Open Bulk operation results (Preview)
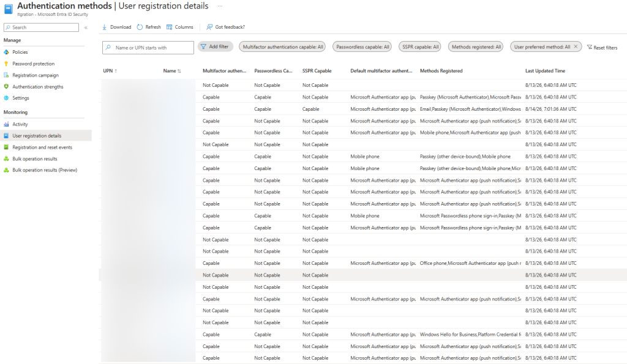 tap(45, 170)
